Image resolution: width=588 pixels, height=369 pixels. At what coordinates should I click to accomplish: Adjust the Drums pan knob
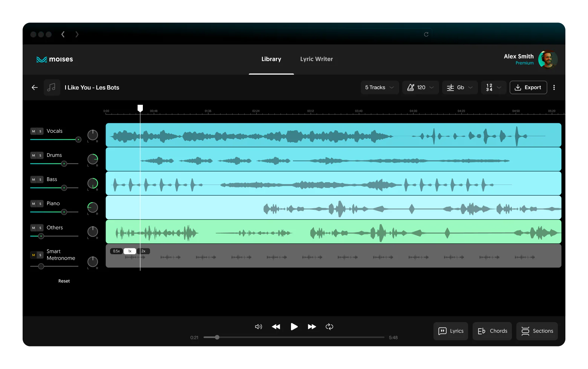tap(93, 159)
